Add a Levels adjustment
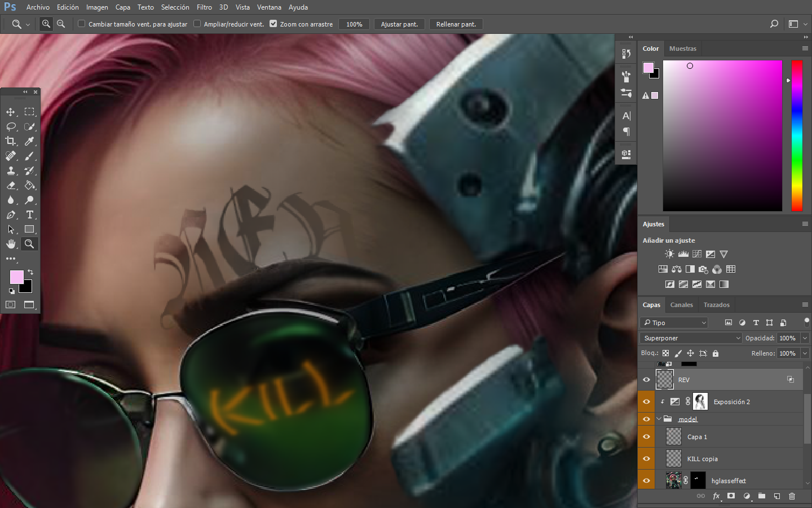This screenshot has width=812, height=508. 683,254
